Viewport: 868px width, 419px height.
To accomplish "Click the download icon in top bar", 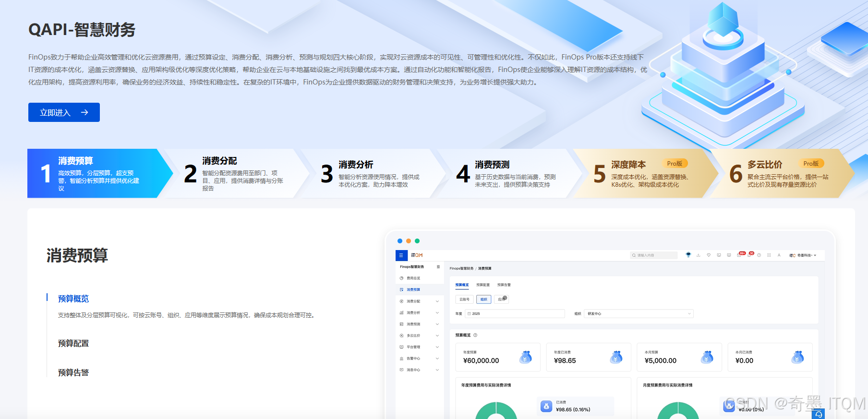I will pyautogui.click(x=699, y=255).
